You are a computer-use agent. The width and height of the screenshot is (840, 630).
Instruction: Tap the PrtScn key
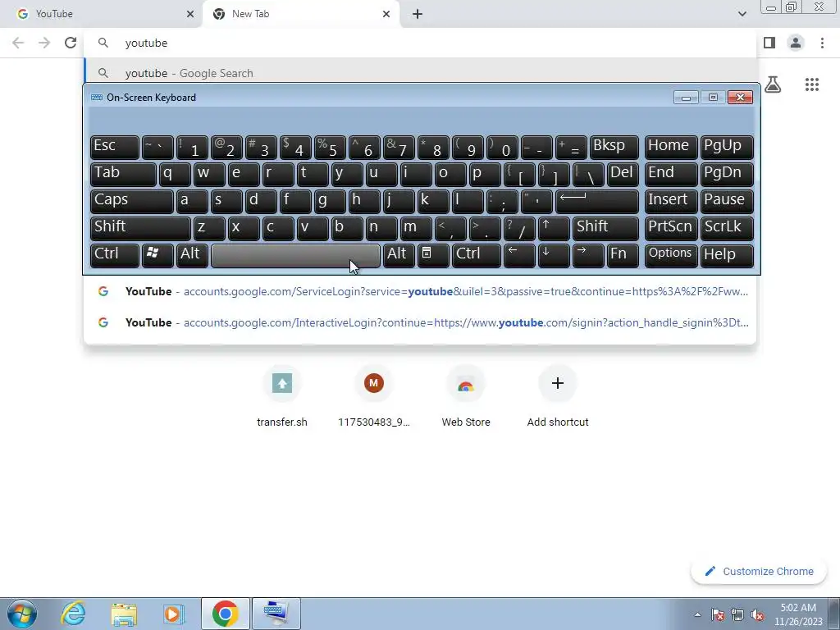671,228
